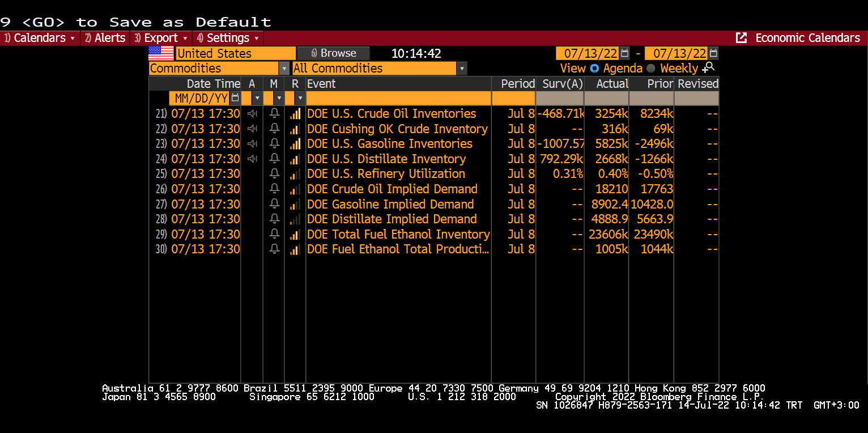
Task: Toggle bell alert for Gasoline Implied Demand
Action: pos(274,204)
